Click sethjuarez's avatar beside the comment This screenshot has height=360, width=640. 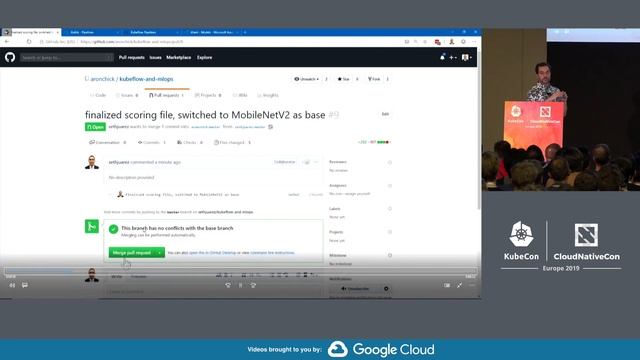point(92,162)
